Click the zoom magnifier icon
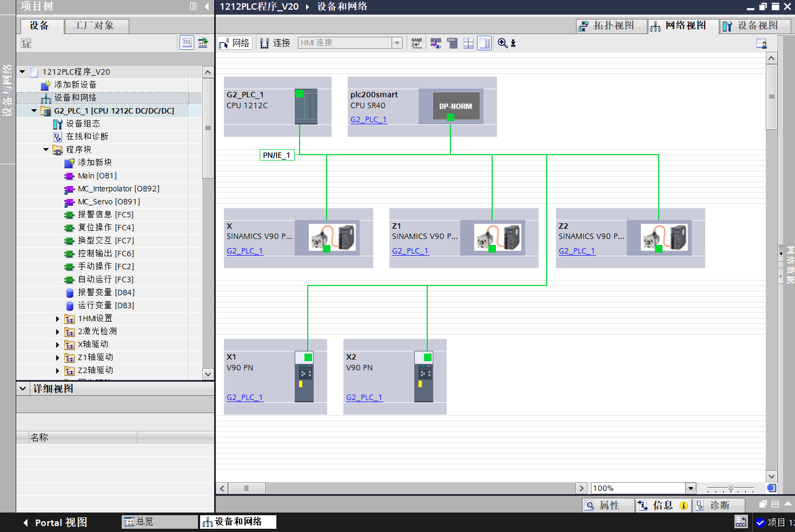 (x=502, y=43)
